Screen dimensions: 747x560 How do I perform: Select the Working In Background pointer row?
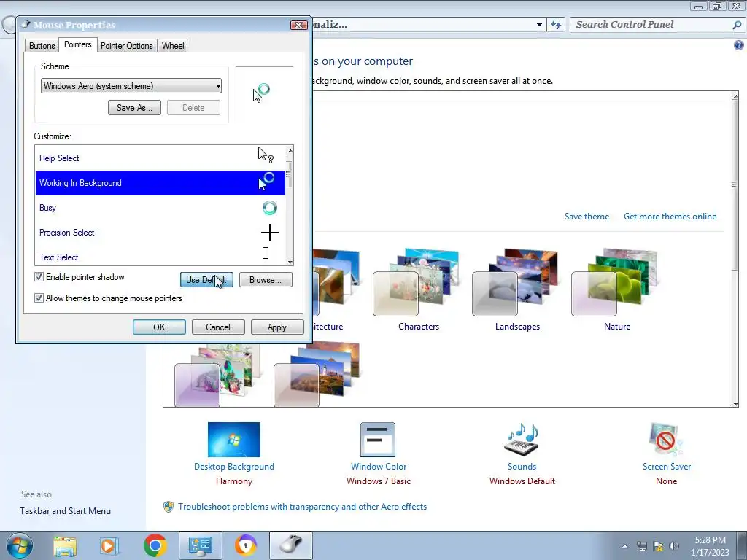click(160, 183)
